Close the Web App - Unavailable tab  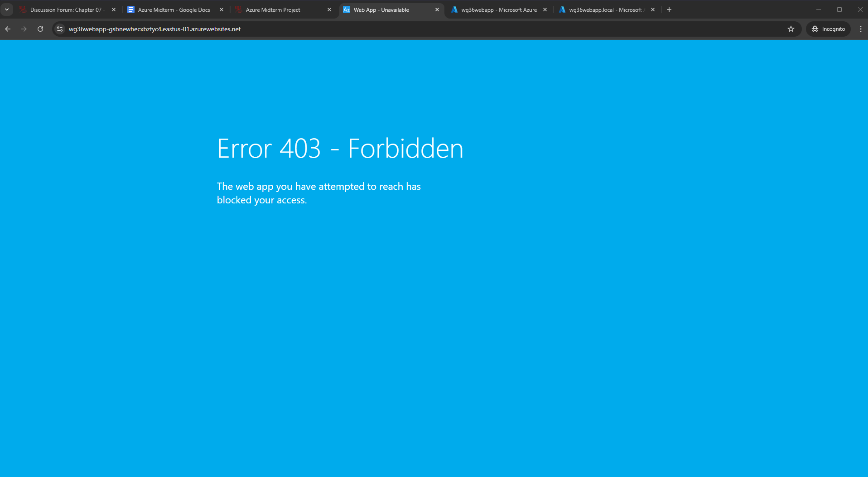[x=437, y=10]
